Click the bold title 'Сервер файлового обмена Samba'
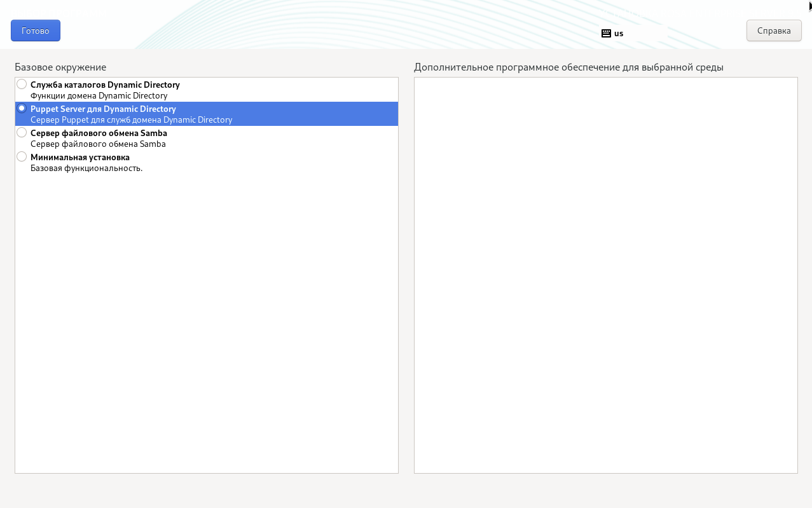Screen dimensions: 812x508 (x=99, y=133)
